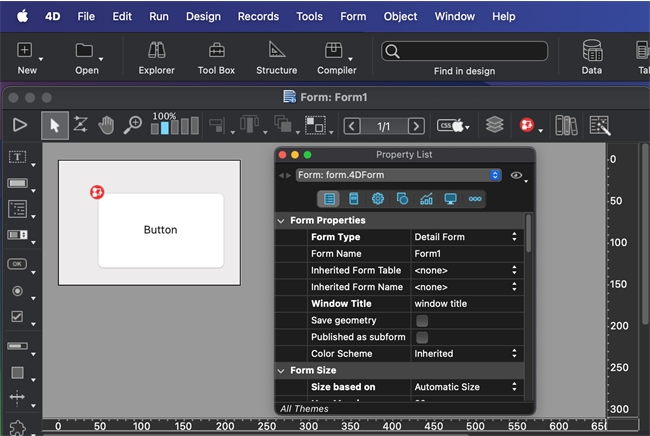Run the form with the play icon
The height and width of the screenshot is (436, 650).
(x=20, y=125)
